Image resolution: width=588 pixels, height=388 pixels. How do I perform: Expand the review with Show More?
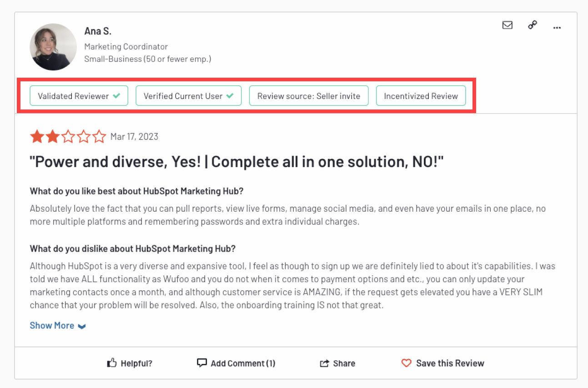click(58, 325)
